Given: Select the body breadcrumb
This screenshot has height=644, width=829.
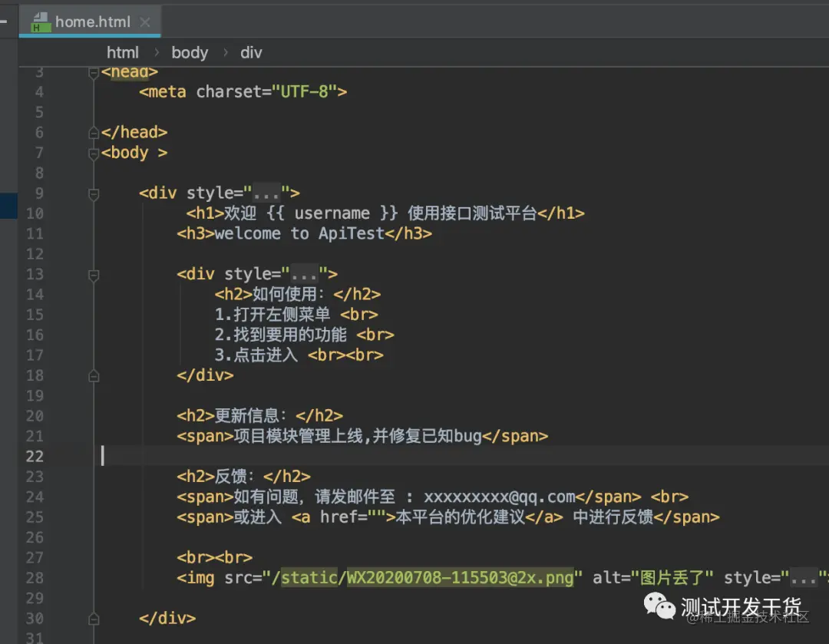Looking at the screenshot, I should click(190, 52).
